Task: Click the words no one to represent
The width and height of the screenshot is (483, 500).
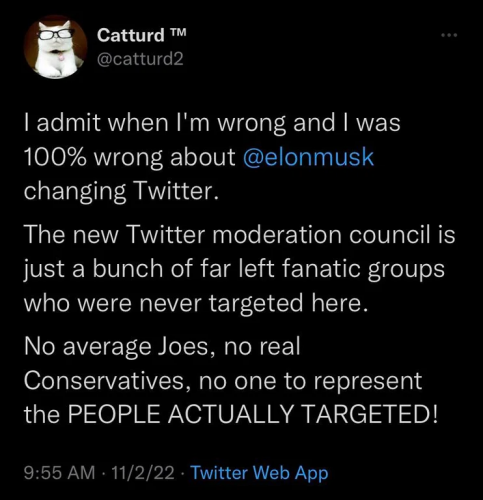Action: pyautogui.click(x=311, y=381)
